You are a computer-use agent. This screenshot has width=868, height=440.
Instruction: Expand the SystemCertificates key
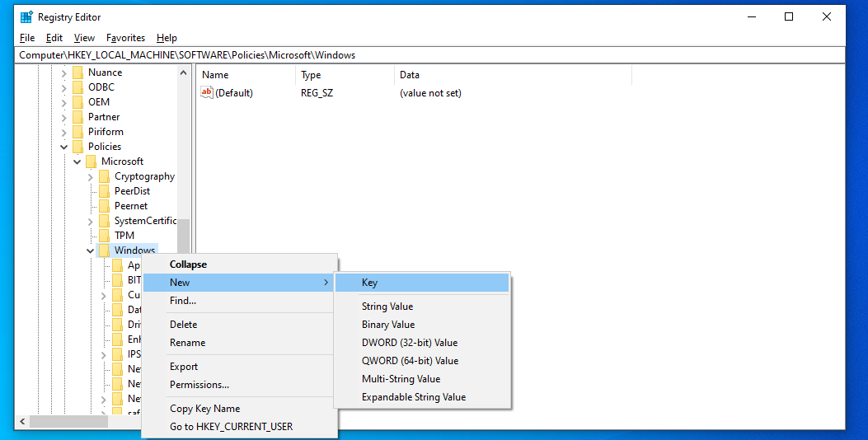tap(90, 222)
